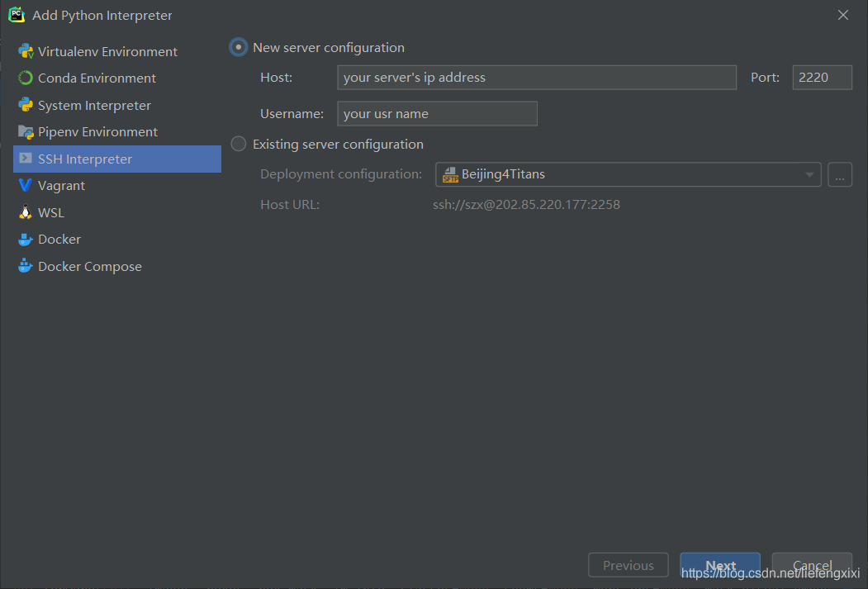
Task: Browse deployment configurations with ellipsis button
Action: [x=840, y=174]
